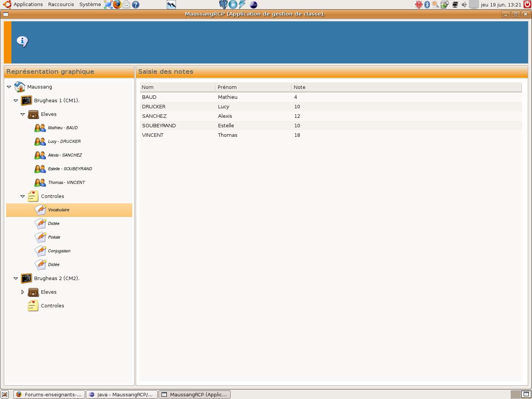Click the briefcase icon beside Eleves under CM1
Screen dimensions: 532x399
tap(33, 114)
